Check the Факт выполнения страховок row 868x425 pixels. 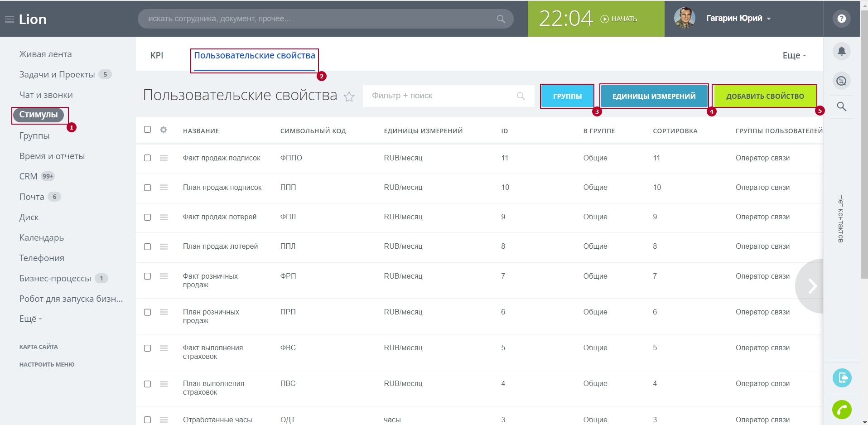[147, 348]
